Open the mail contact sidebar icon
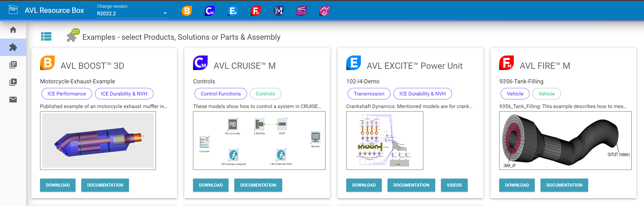 (13, 100)
